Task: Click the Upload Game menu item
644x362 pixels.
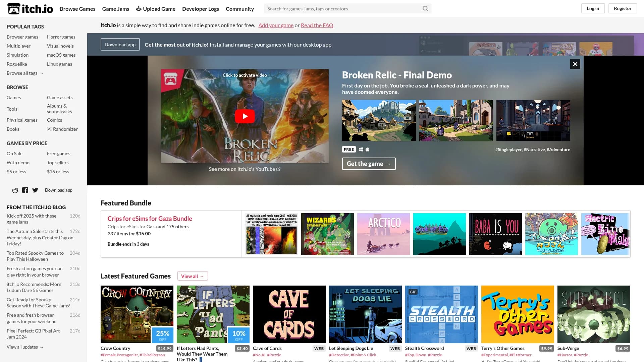Action: click(x=156, y=9)
